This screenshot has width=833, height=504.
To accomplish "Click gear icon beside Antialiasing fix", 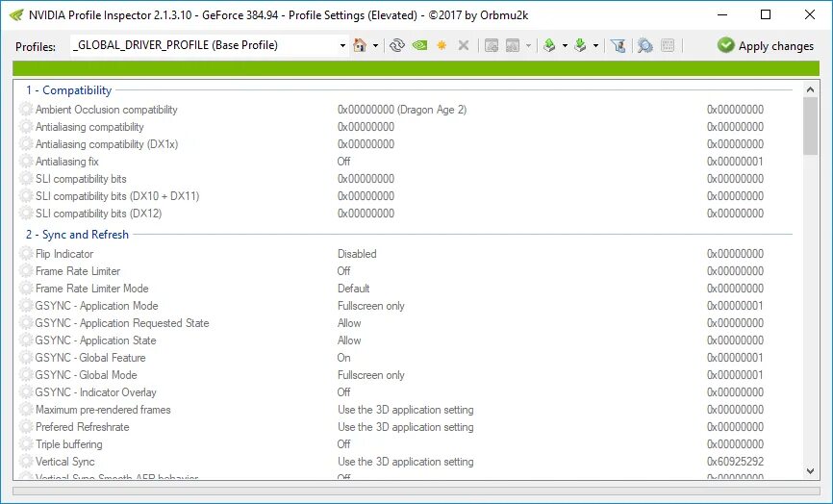I will point(26,162).
